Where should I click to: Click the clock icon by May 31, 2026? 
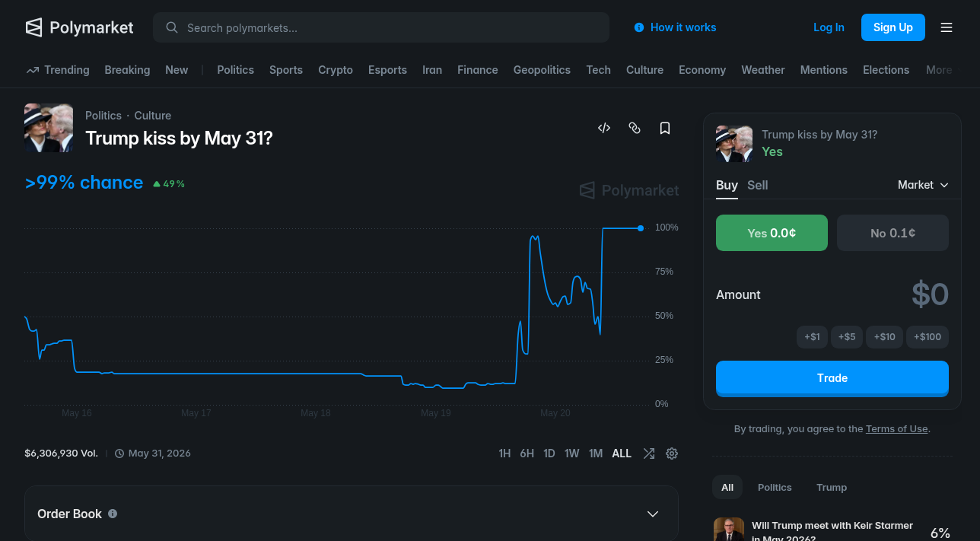[x=119, y=453]
